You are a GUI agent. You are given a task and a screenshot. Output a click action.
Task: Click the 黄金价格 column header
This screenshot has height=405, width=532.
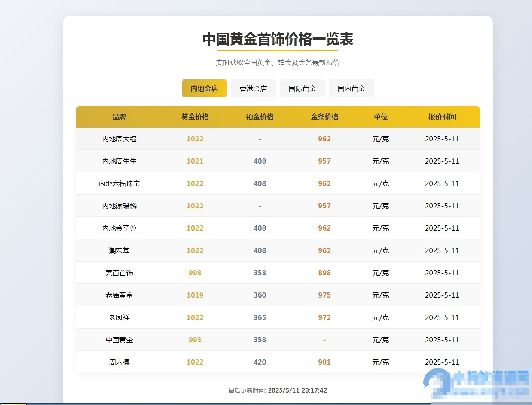(x=195, y=117)
